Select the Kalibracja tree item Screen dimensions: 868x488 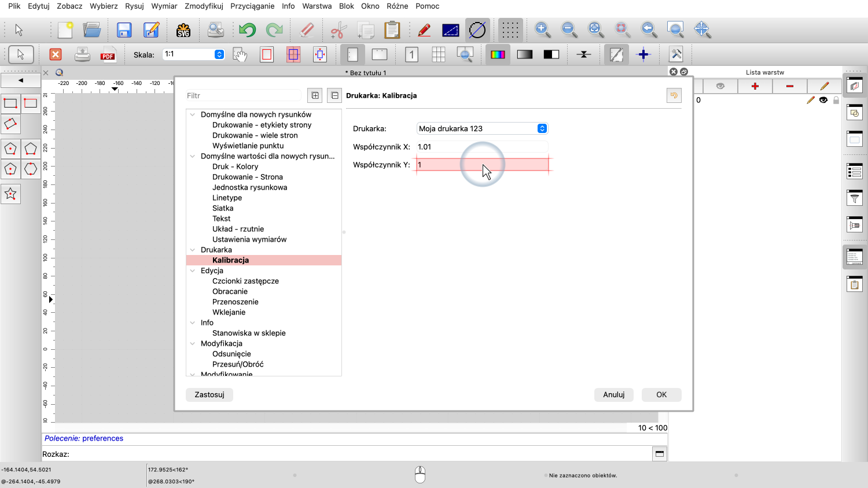[230, 260]
